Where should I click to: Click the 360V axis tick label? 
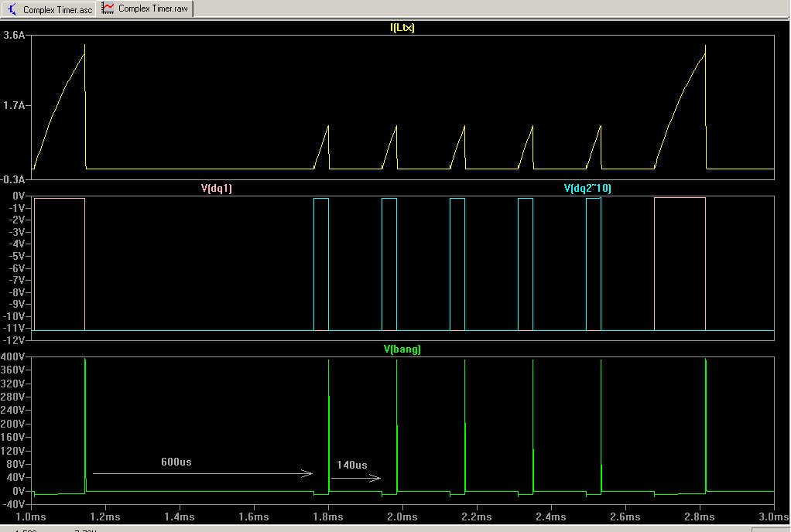click(13, 370)
